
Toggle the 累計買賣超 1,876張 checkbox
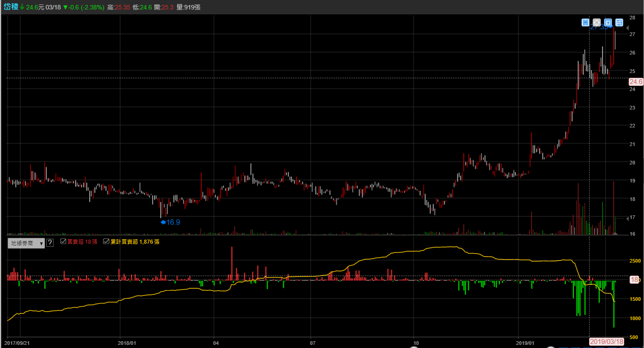[x=106, y=242]
